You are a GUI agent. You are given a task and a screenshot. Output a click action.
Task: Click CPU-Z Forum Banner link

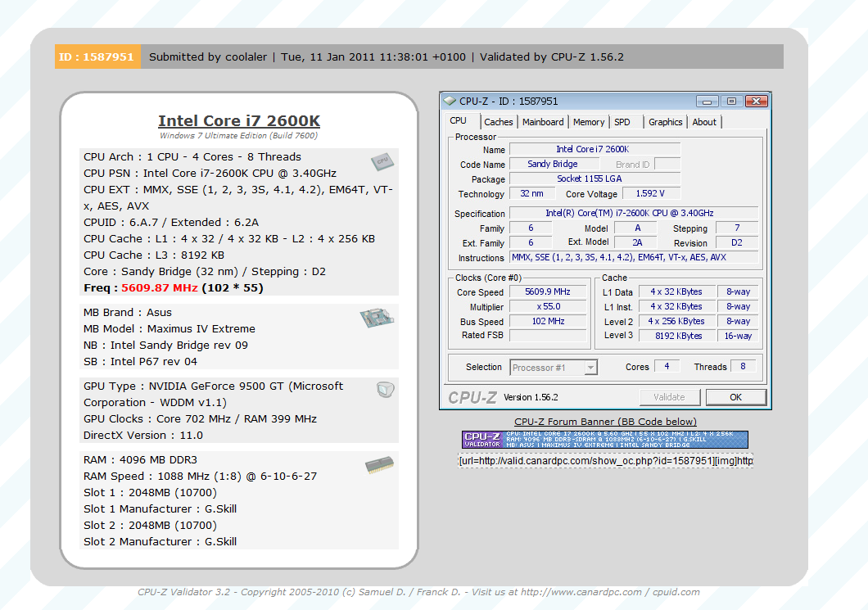(x=605, y=422)
